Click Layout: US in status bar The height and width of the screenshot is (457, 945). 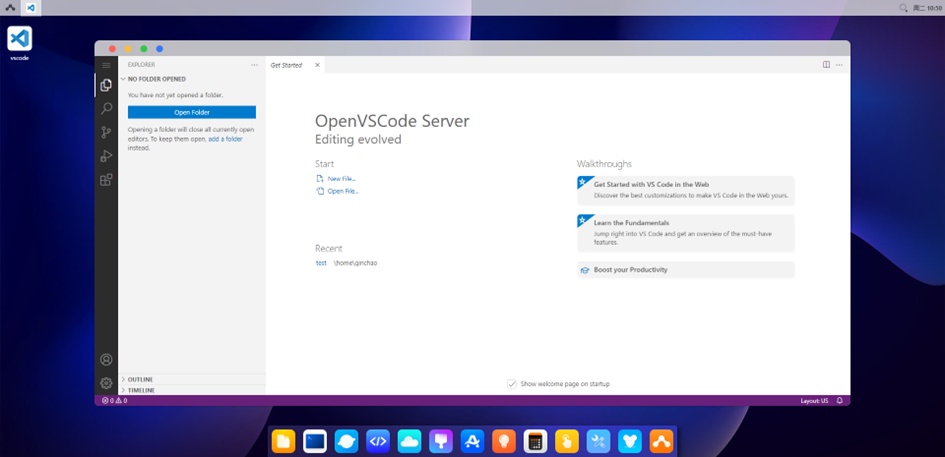tap(814, 400)
